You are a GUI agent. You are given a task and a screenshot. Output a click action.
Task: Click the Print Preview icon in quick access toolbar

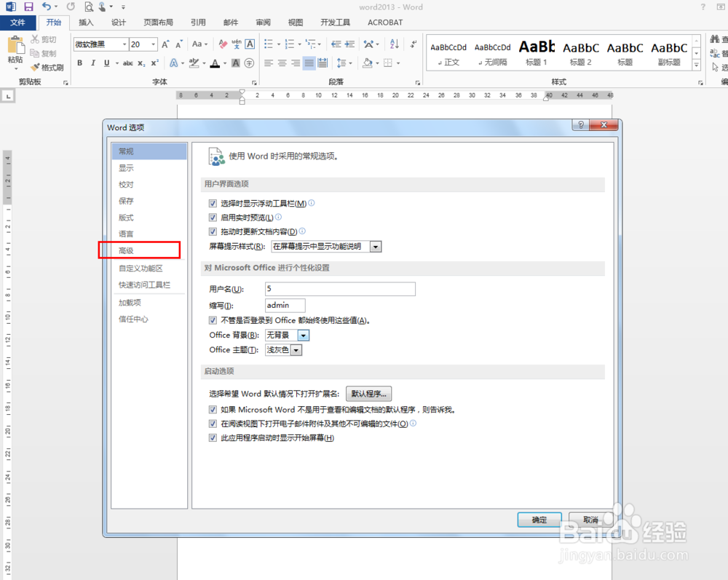(89, 7)
